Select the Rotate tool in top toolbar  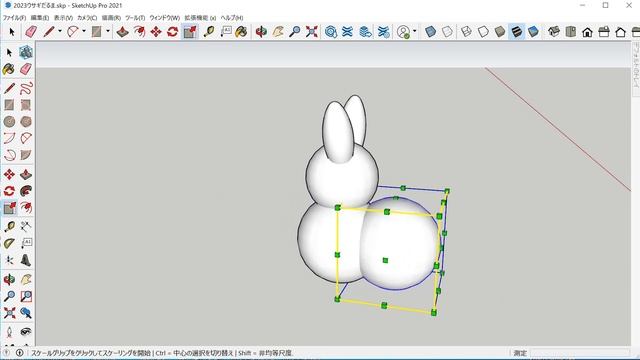172,32
